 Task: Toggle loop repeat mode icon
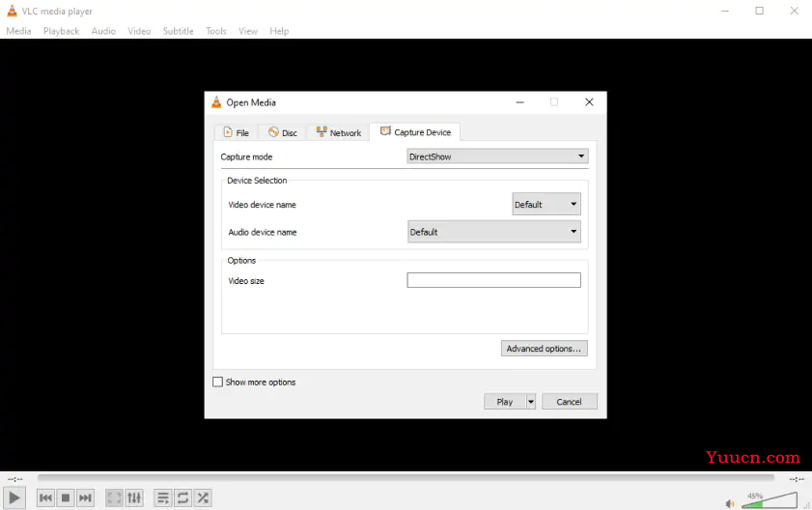tap(182, 498)
